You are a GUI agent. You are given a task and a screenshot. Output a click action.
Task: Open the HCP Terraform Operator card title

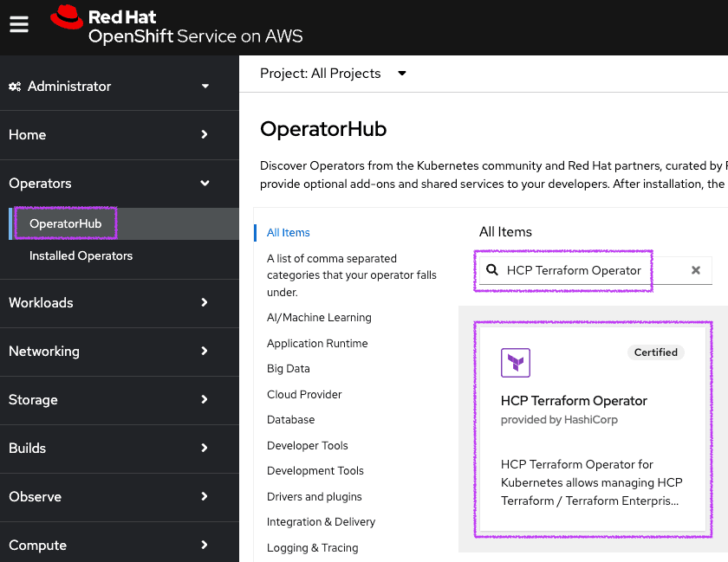point(574,401)
